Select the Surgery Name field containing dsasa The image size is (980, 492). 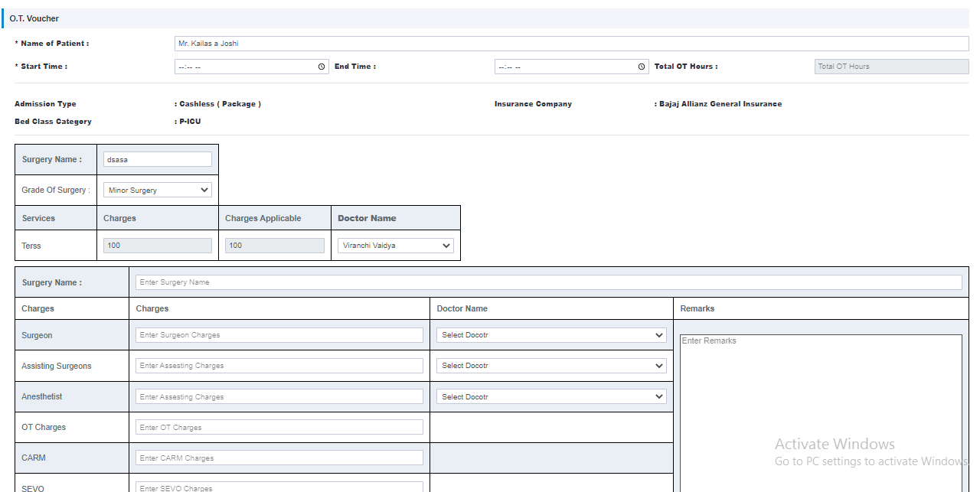click(158, 159)
